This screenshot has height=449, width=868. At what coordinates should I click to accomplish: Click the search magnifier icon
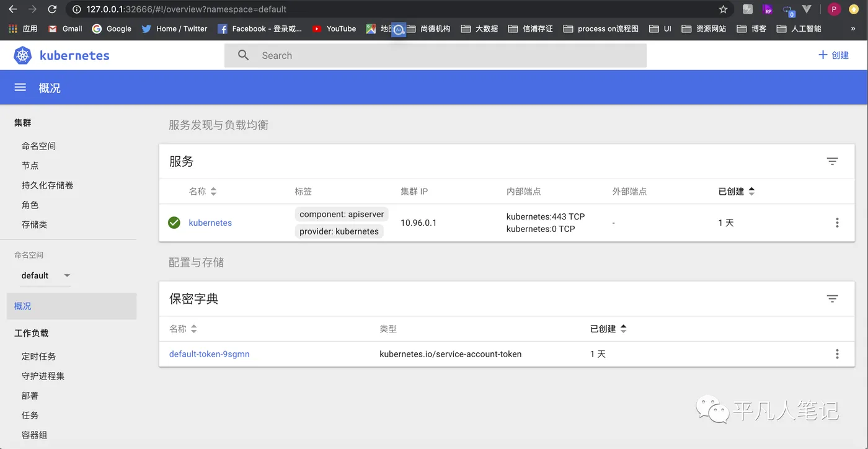244,55
